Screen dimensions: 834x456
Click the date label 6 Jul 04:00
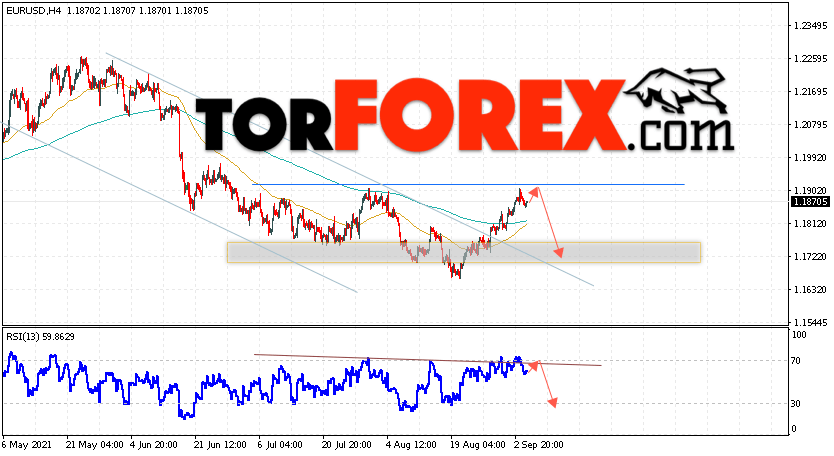(x=280, y=444)
